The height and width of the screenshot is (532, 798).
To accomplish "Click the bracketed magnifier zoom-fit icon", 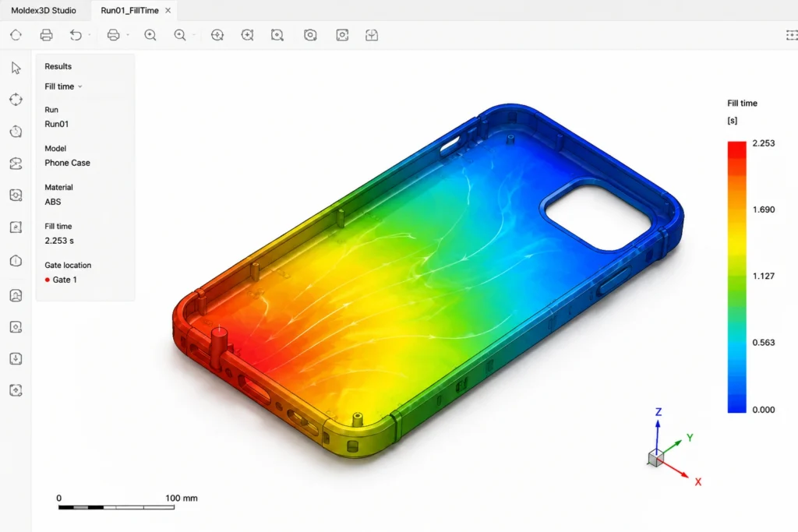I will (x=277, y=35).
